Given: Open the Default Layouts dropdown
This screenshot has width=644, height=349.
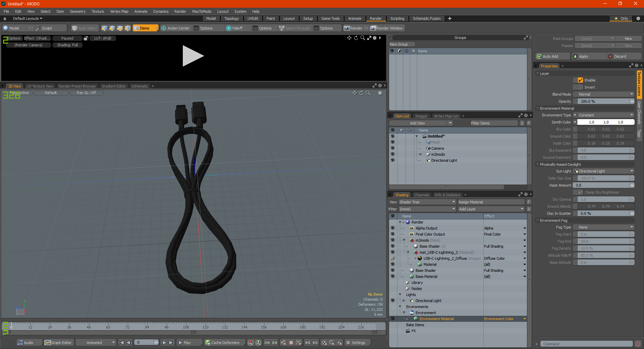Looking at the screenshot, I should (28, 18).
